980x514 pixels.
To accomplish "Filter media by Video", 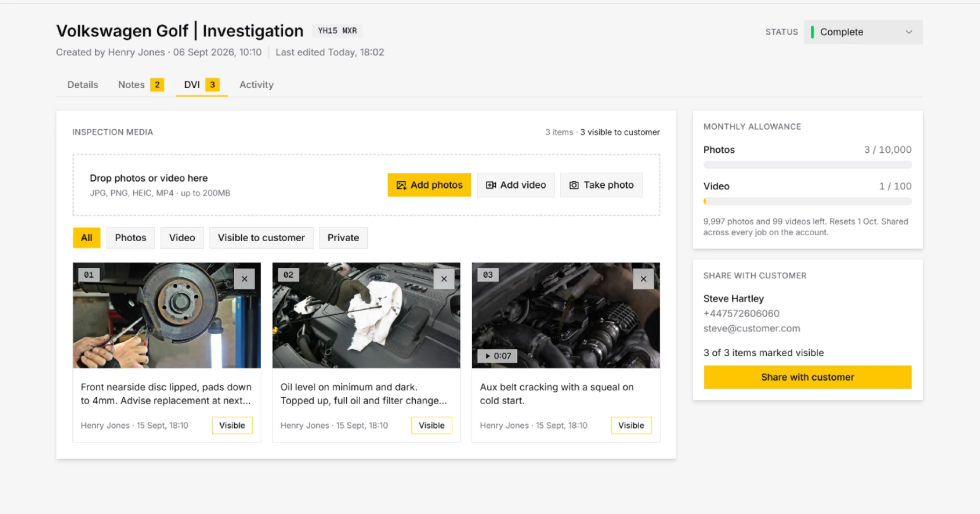I will (182, 237).
